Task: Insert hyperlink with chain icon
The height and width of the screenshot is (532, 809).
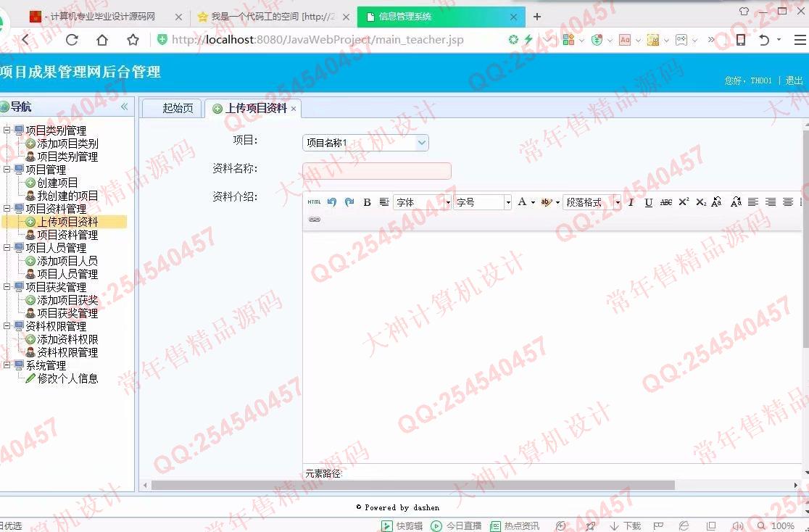Action: click(314, 220)
